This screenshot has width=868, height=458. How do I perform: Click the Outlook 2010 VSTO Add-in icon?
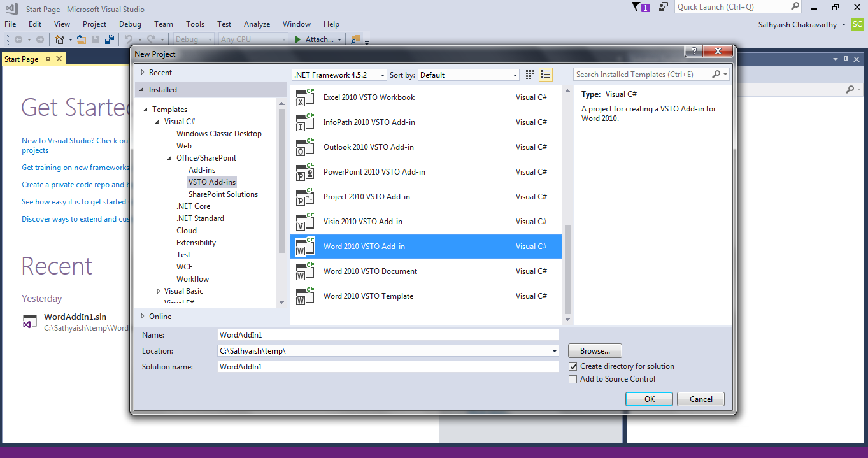point(305,147)
